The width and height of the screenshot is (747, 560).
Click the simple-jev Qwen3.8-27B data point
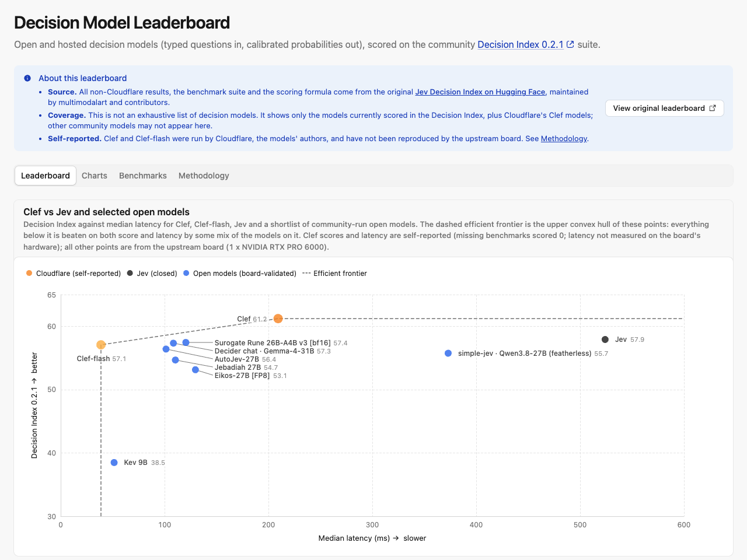(448, 353)
